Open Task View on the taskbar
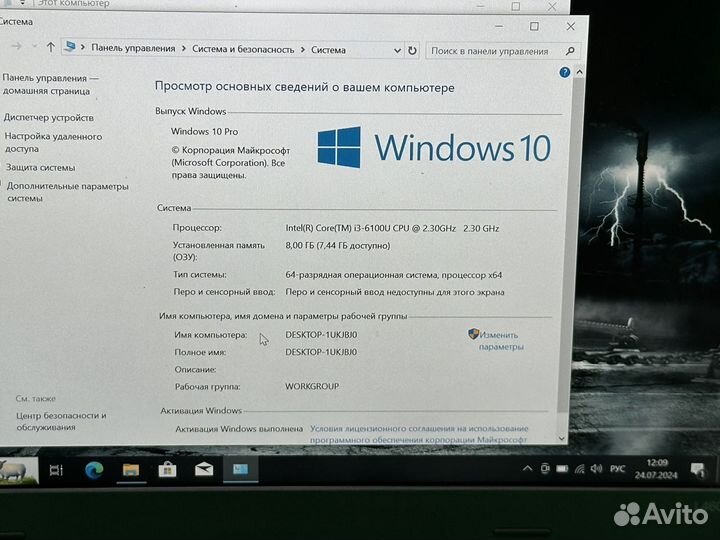Image resolution: width=720 pixels, height=540 pixels. 56,470
